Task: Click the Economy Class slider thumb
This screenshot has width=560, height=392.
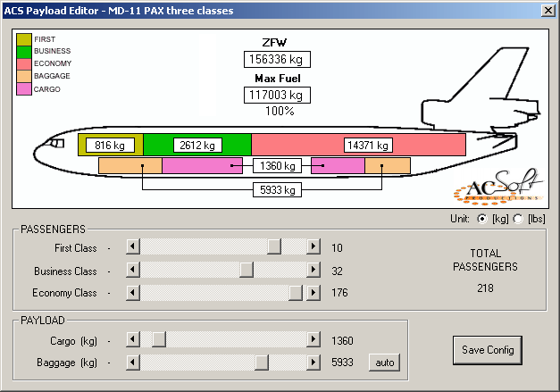Action: [295, 293]
